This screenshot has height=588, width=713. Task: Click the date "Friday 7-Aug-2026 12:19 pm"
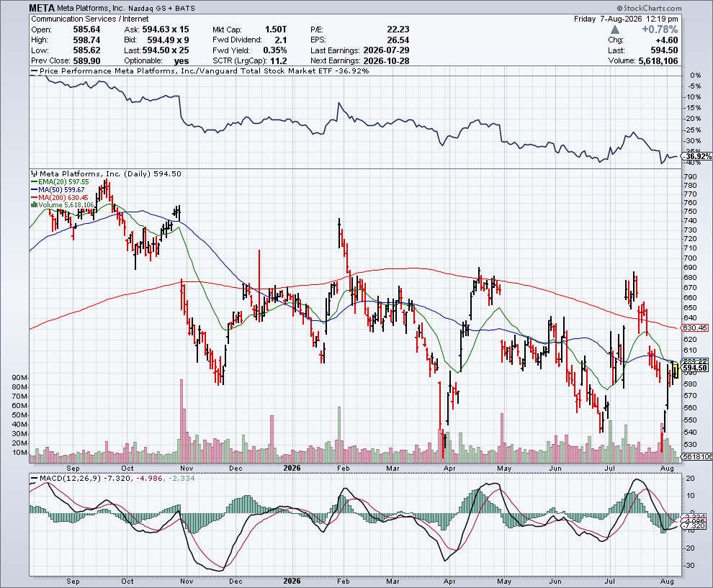click(626, 19)
